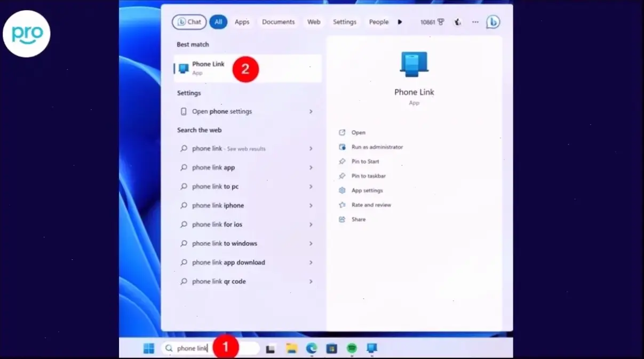
Task: Launch Microsoft Edge from the taskbar
Action: tap(312, 348)
